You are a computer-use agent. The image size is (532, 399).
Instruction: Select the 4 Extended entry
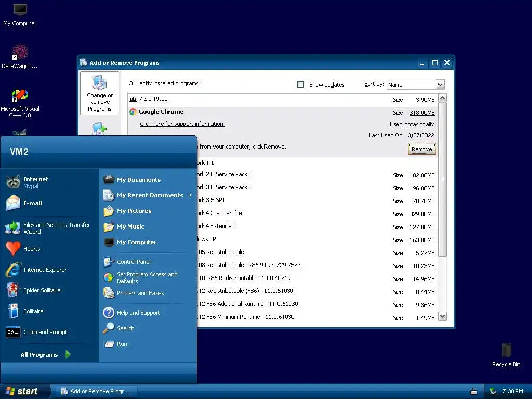pyautogui.click(x=317, y=227)
